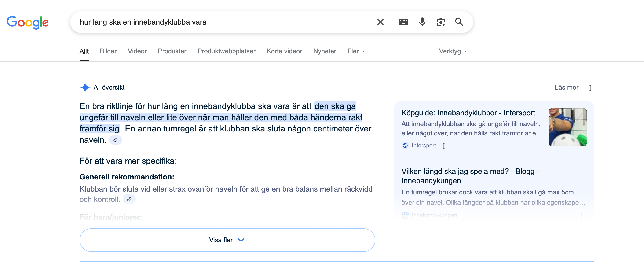Screen dimensions: 644x263
Task: Click the Intersport floorball thumbnail image
Action: (x=567, y=127)
